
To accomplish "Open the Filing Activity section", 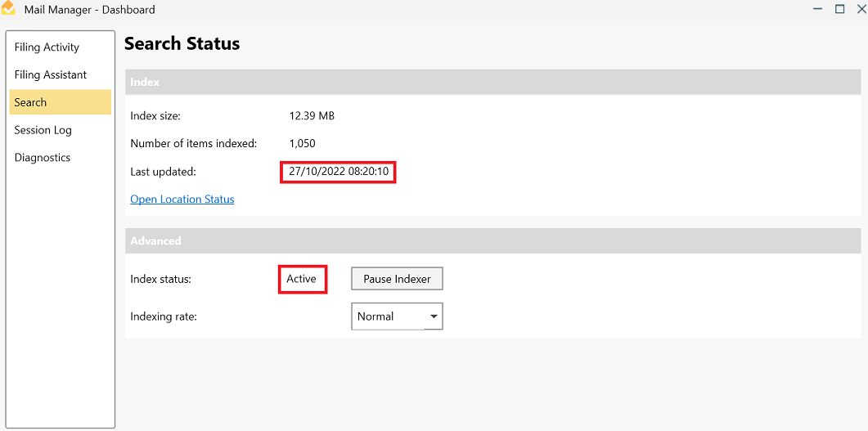I will pos(47,47).
